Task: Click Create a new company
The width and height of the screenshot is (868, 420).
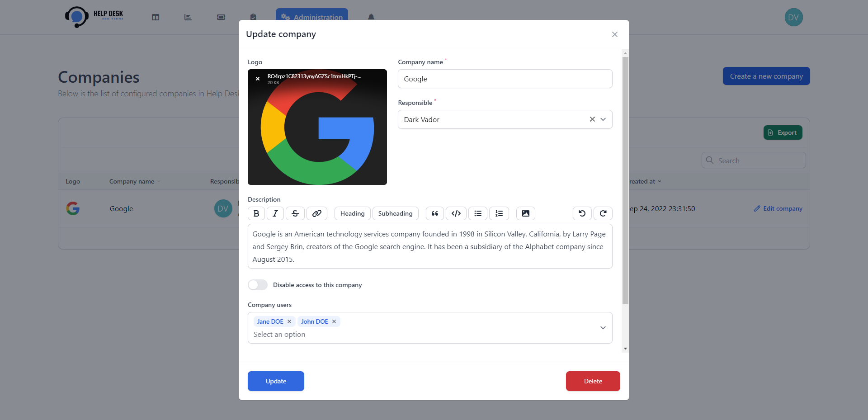Action: 766,76
